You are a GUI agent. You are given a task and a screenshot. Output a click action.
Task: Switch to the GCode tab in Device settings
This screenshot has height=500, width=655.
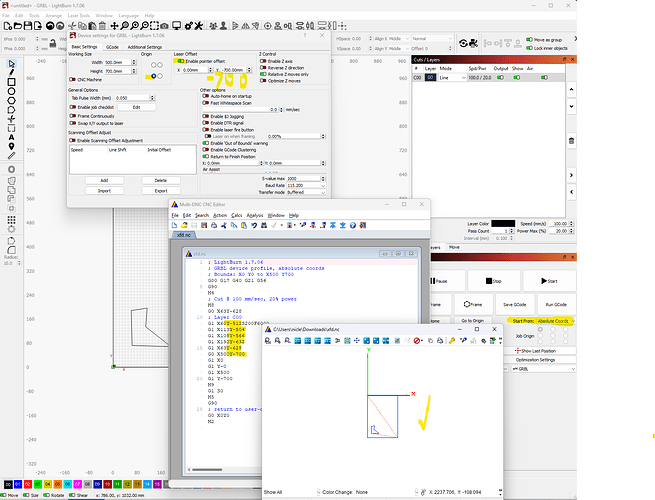(112, 47)
